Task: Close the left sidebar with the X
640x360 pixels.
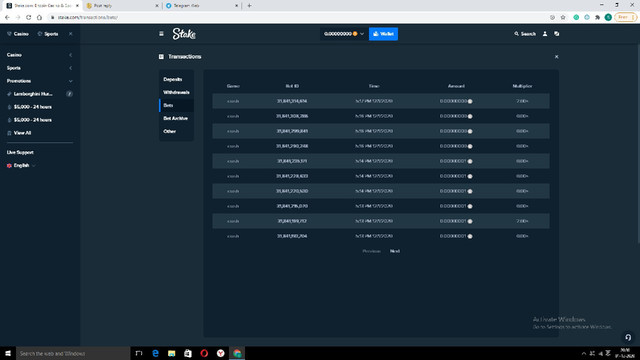Action: pos(71,34)
